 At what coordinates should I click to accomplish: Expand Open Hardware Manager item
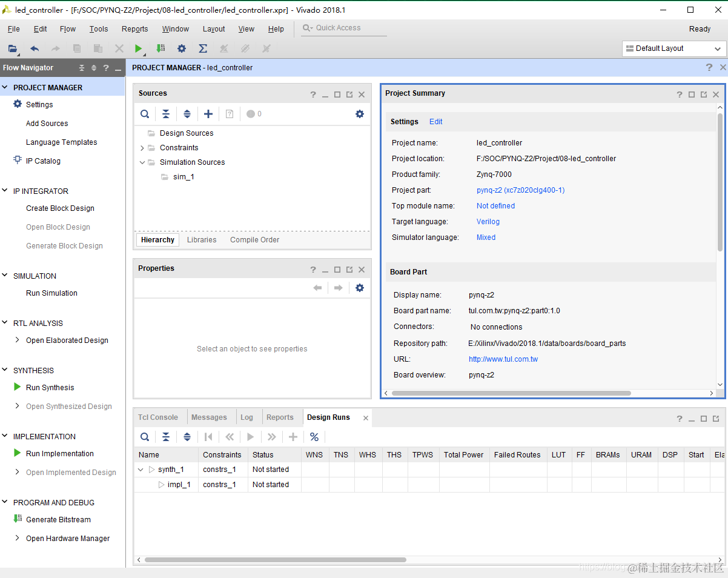coord(17,538)
